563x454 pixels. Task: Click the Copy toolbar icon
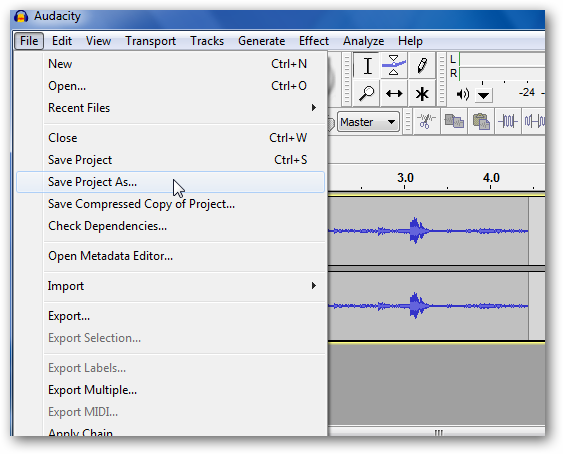[x=454, y=121]
